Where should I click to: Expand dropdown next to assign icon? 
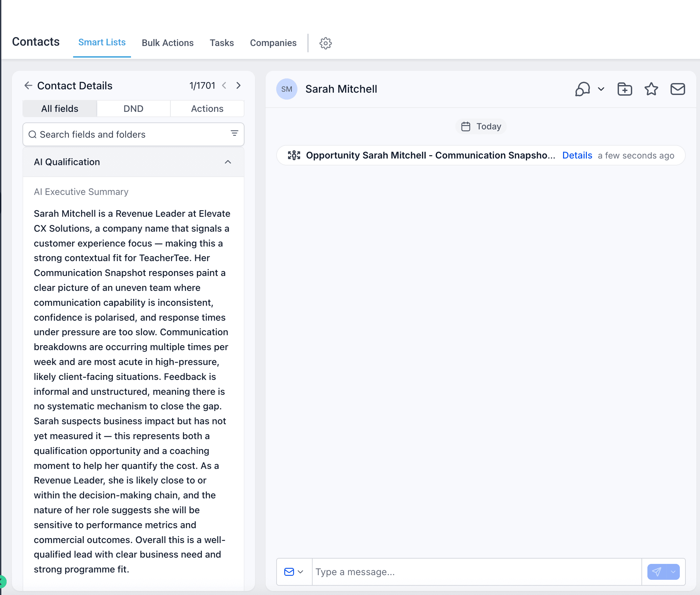coord(601,89)
